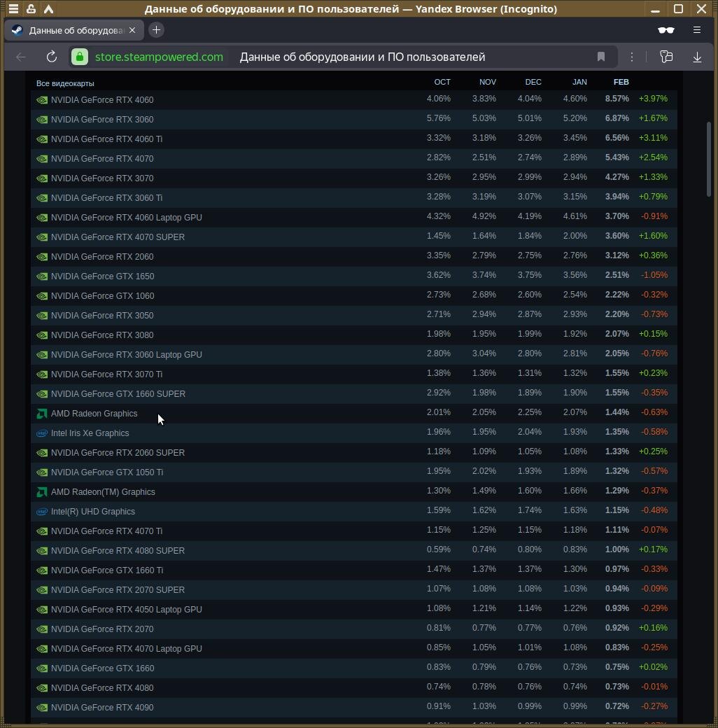Click the pin window icon in the title bar
Screen dimensions: 718x728
coord(31,8)
